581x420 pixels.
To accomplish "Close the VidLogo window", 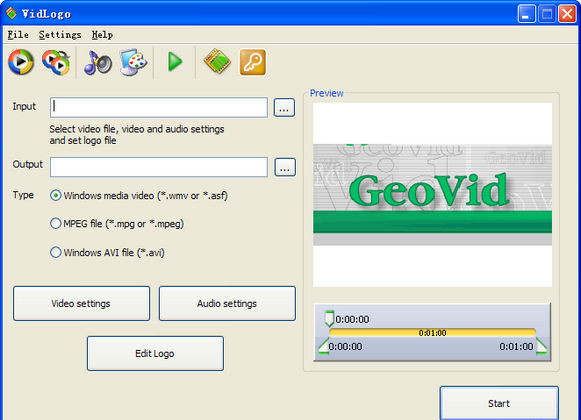I will (567, 14).
